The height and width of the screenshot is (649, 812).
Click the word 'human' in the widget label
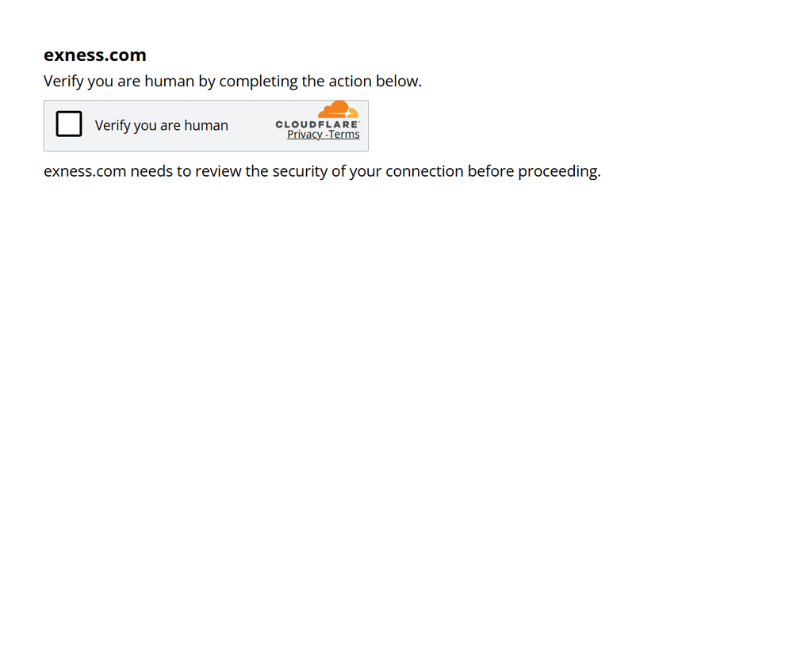click(x=206, y=125)
